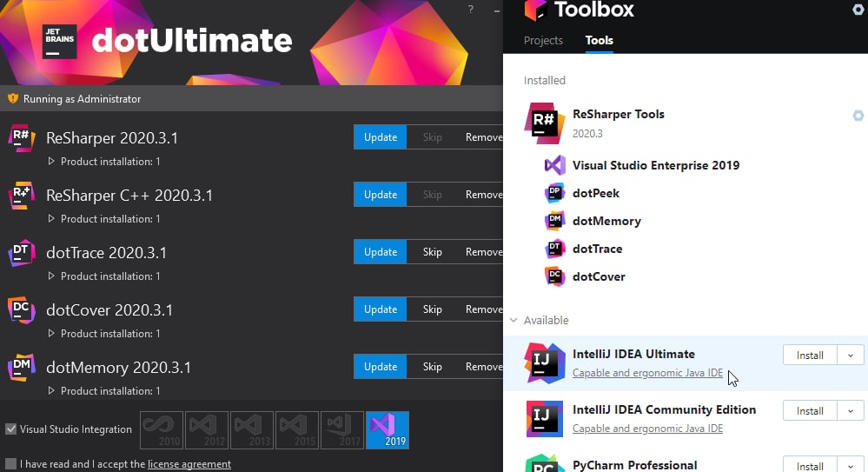
Task: Click Update for dotMemory
Action: pos(381,366)
